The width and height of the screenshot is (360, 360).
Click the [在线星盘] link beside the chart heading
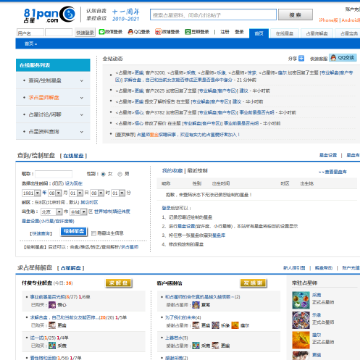coord(73,156)
